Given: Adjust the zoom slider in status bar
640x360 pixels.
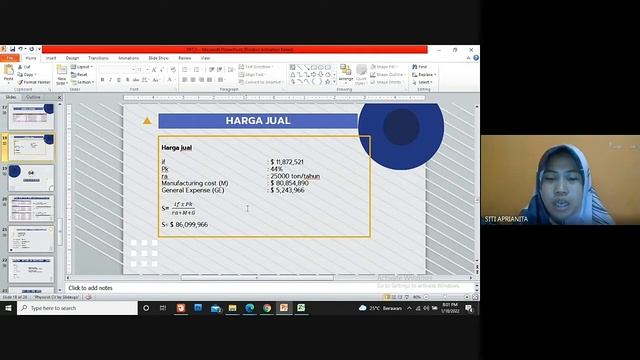Looking at the screenshot, I should 446,297.
